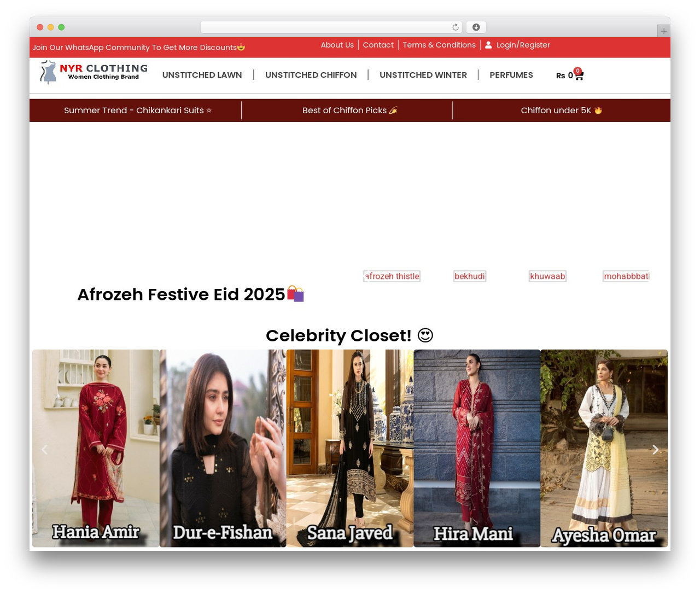Select the afrozeh thistle product
Viewport: 700px width, 593px height.
392,276
